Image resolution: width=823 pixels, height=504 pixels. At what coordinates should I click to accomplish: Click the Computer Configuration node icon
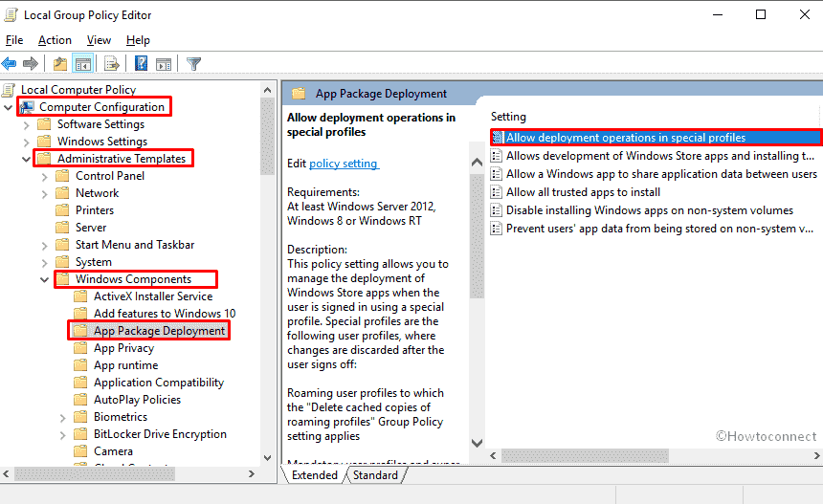tap(28, 107)
